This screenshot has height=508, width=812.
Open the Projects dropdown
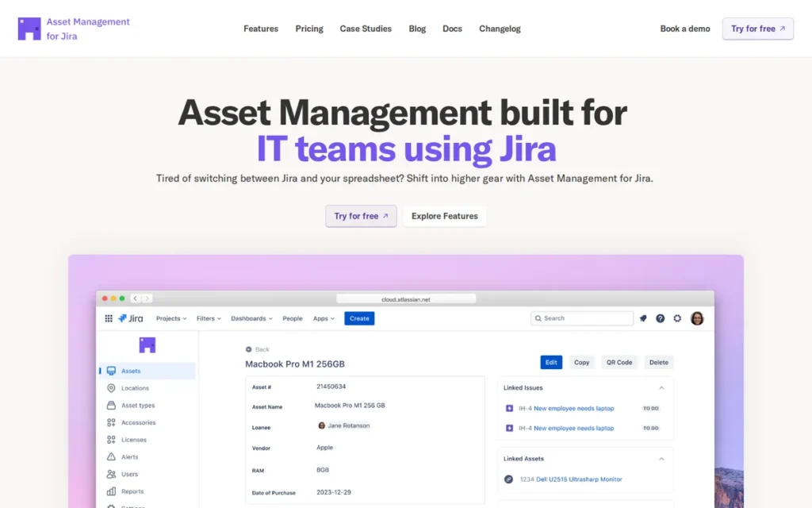[x=171, y=318]
